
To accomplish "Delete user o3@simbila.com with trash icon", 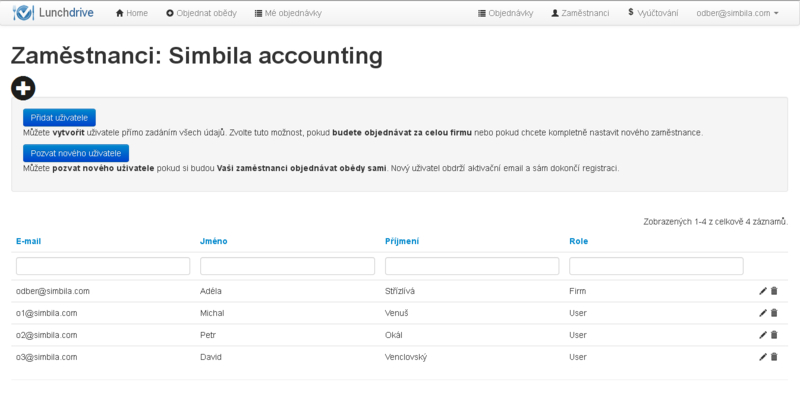I will tap(774, 357).
